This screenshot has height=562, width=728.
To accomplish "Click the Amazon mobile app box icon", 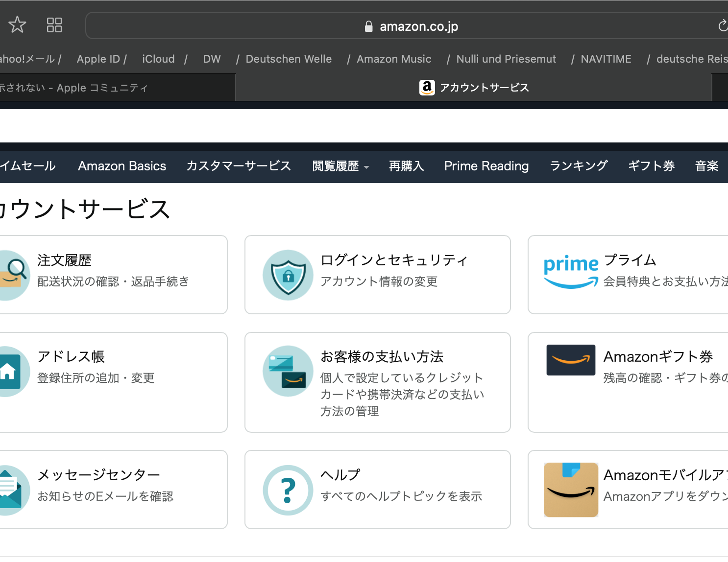I will (x=571, y=490).
